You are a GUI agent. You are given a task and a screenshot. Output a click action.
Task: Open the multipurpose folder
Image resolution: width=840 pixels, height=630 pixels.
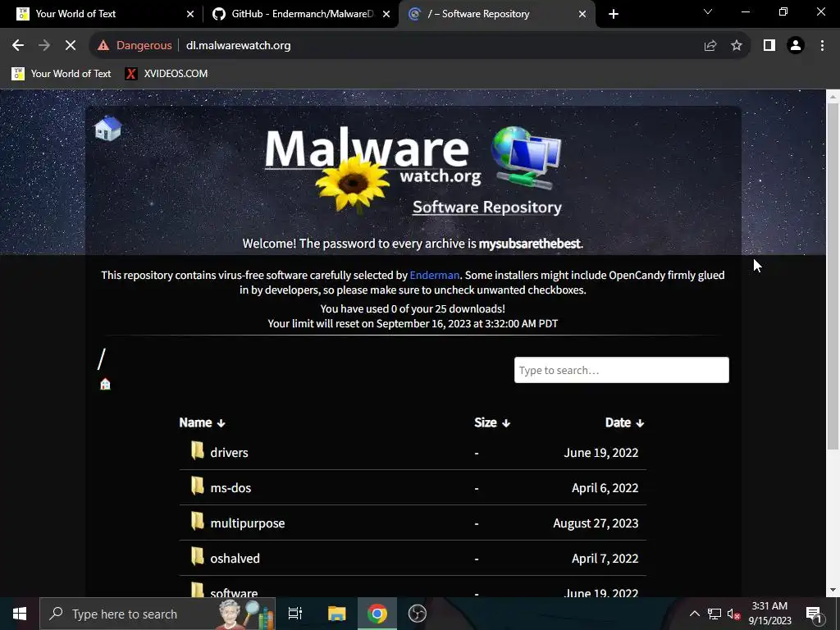pos(248,523)
